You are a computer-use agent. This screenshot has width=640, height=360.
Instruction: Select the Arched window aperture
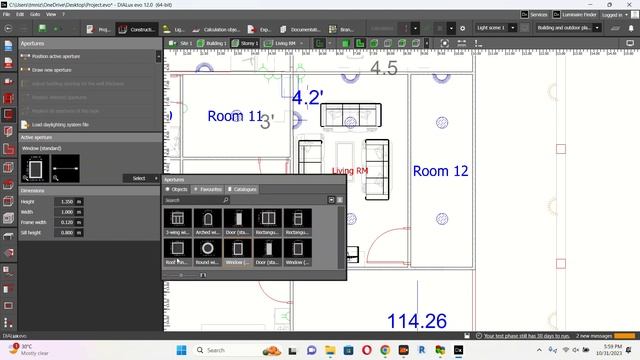[x=208, y=222]
